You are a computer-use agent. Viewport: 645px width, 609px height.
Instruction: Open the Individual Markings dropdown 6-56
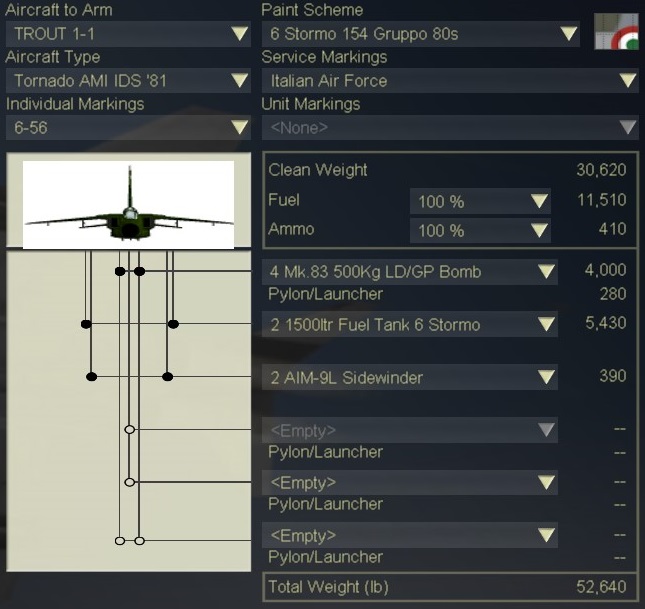point(128,128)
